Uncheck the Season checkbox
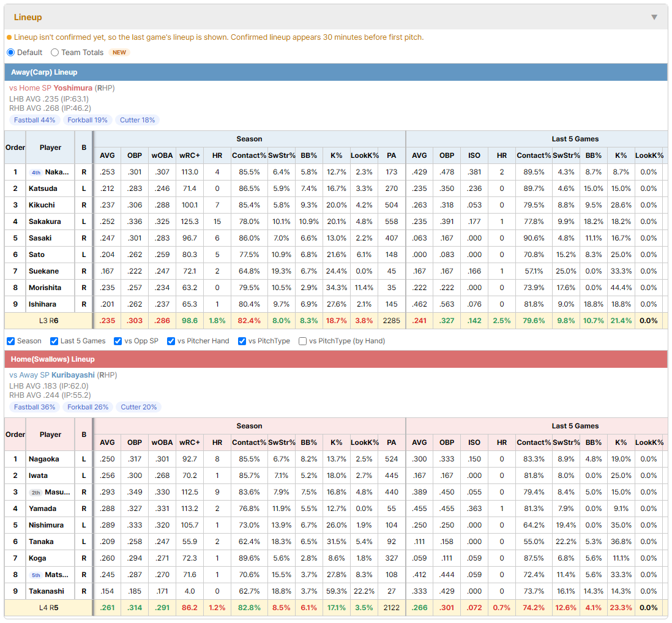 pos(11,341)
